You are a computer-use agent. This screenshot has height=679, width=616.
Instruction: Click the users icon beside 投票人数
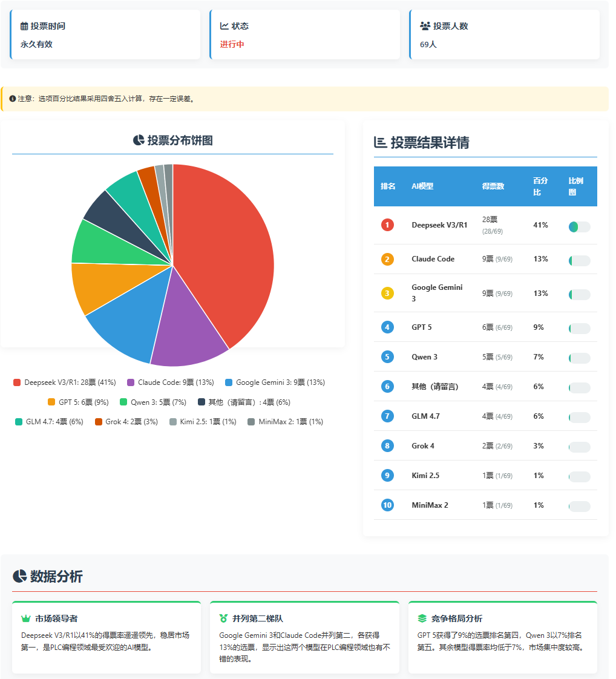tap(425, 26)
